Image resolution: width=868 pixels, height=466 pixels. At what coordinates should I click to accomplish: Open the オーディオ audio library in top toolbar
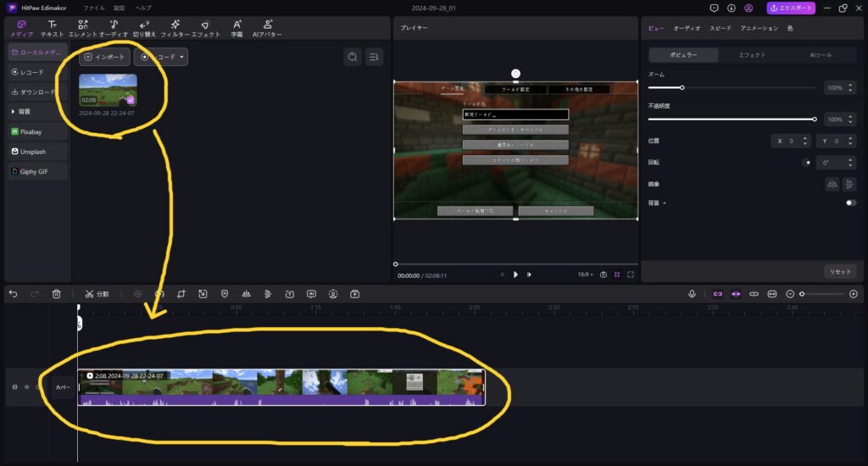pos(114,29)
